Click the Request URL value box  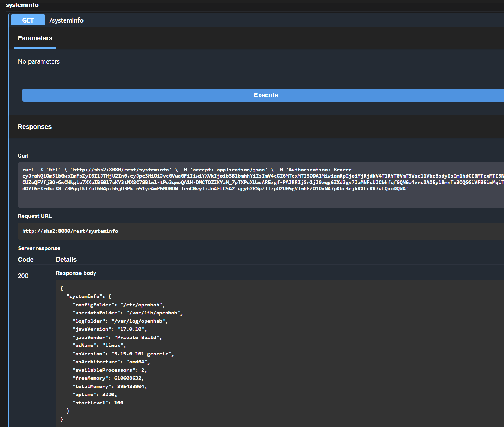point(70,231)
